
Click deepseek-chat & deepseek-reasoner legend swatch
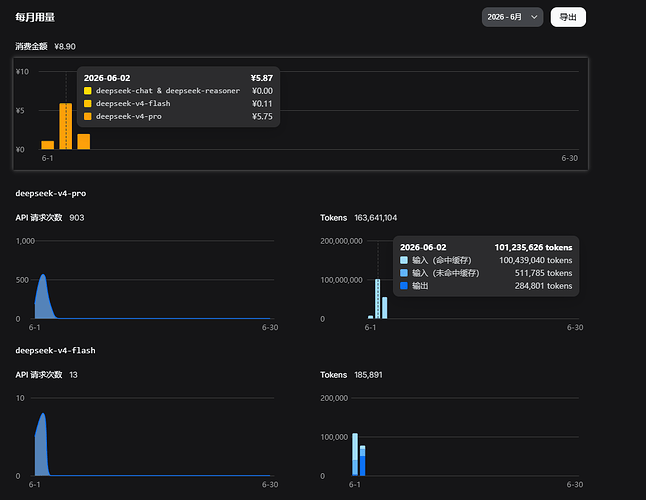[87, 91]
